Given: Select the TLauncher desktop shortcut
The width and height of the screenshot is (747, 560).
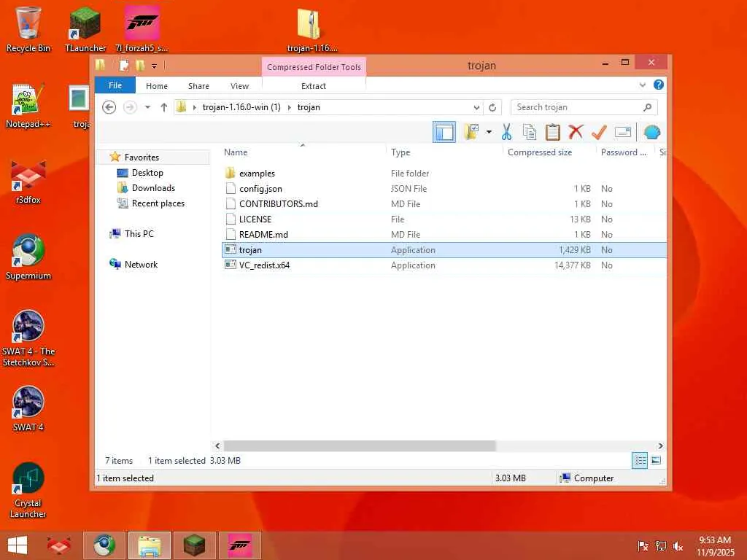Looking at the screenshot, I should pyautogui.click(x=85, y=28).
